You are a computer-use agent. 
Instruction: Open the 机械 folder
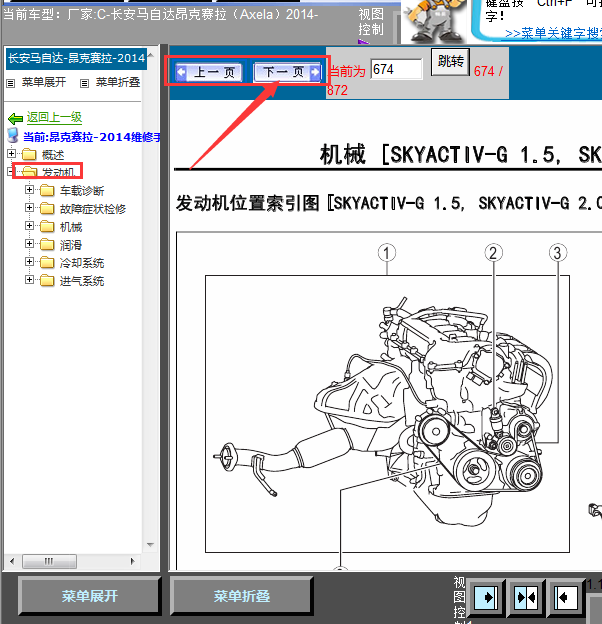click(71, 227)
